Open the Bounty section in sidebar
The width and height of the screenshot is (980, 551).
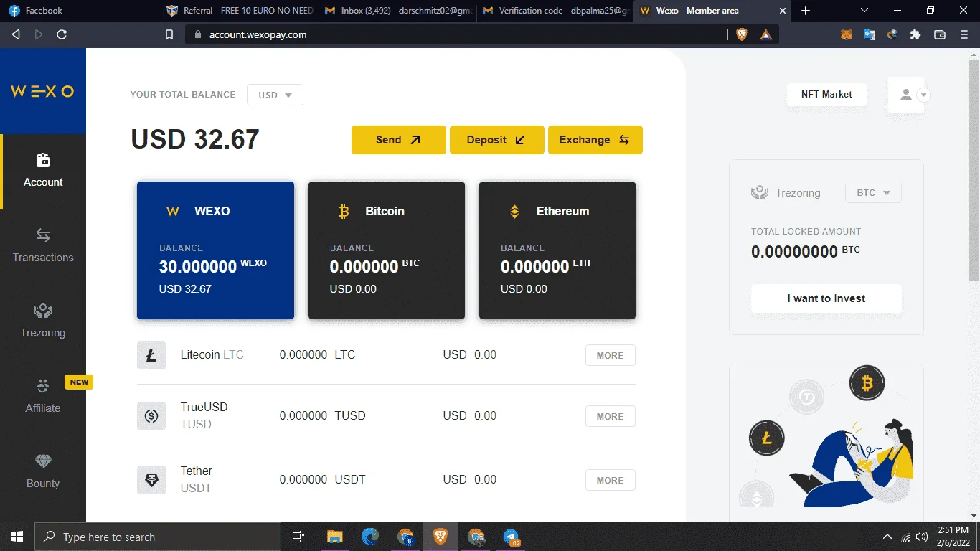[x=43, y=472]
